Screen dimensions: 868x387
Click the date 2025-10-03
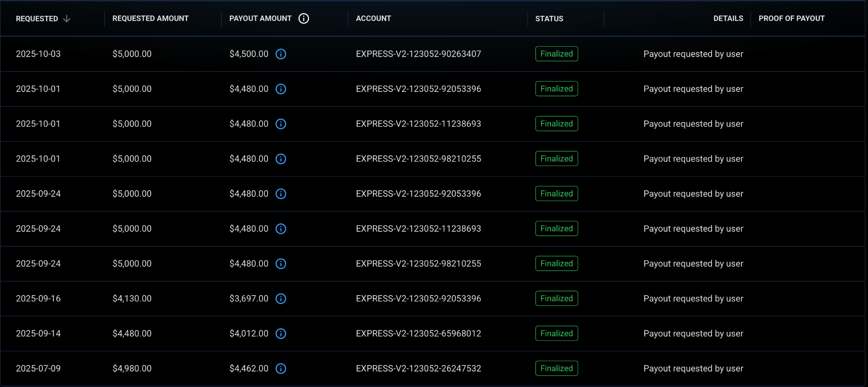click(38, 54)
